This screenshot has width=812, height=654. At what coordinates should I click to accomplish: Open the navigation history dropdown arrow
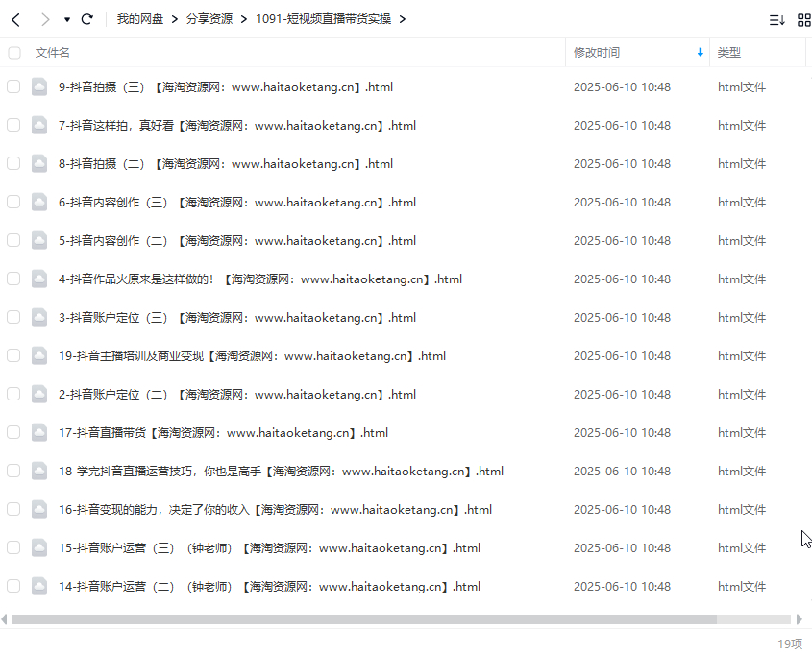67,19
